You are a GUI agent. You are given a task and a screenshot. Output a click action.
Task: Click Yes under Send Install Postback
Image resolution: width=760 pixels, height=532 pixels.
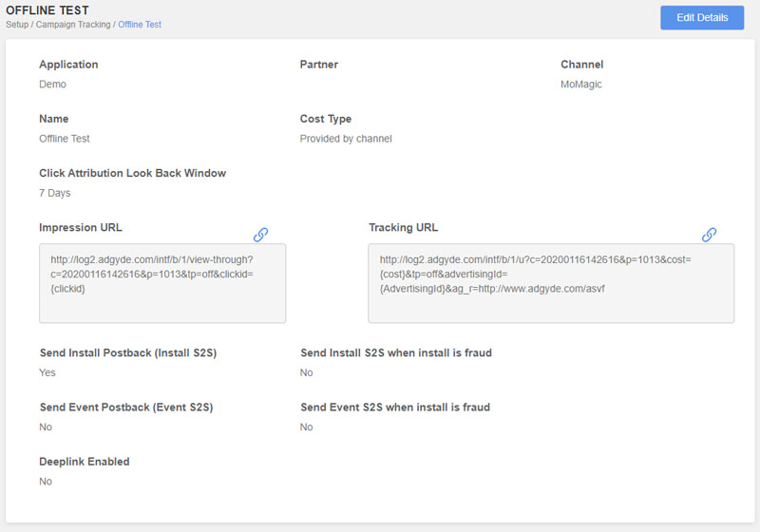[47, 372]
